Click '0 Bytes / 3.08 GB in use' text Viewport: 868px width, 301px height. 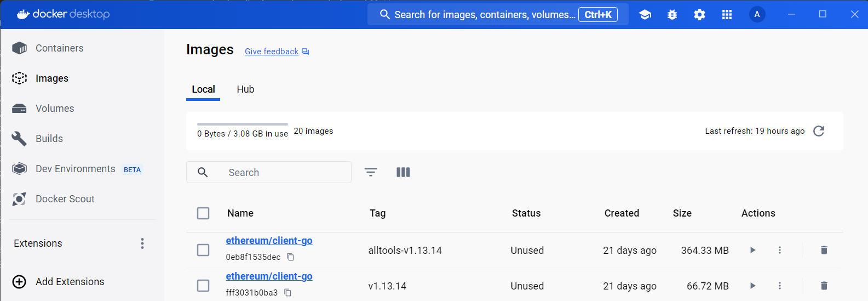(x=243, y=134)
